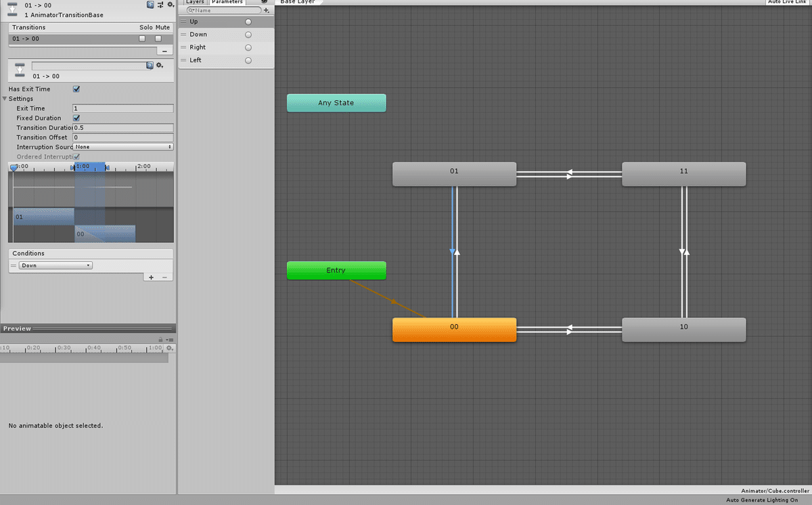The height and width of the screenshot is (505, 812).
Task: Click the Exit Time input field
Action: tap(123, 108)
